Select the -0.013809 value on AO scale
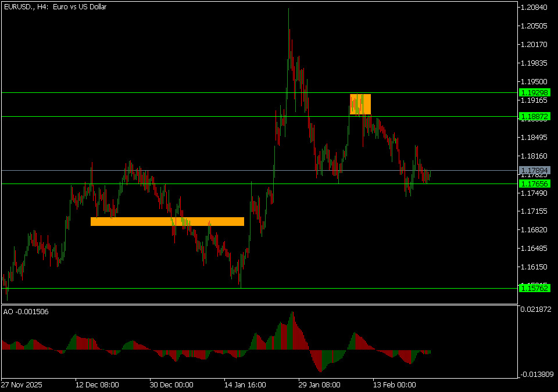Viewport: 558px width, 392px height. [535, 376]
